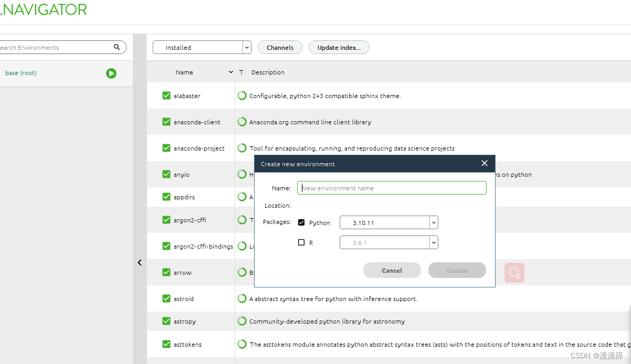Collapse the environments sidebar with chevron
This screenshot has width=631, height=364.
tap(140, 263)
